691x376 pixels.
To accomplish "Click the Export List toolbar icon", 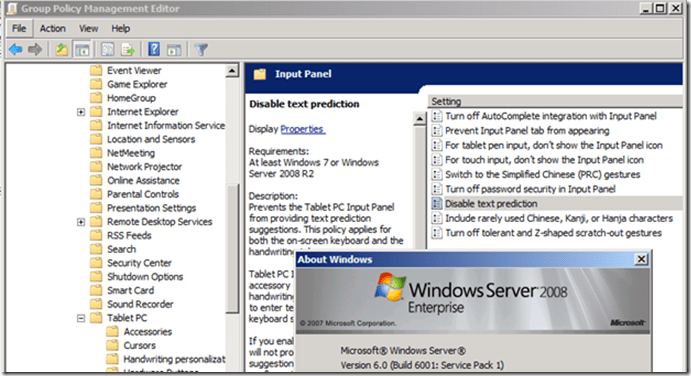I will [x=128, y=49].
